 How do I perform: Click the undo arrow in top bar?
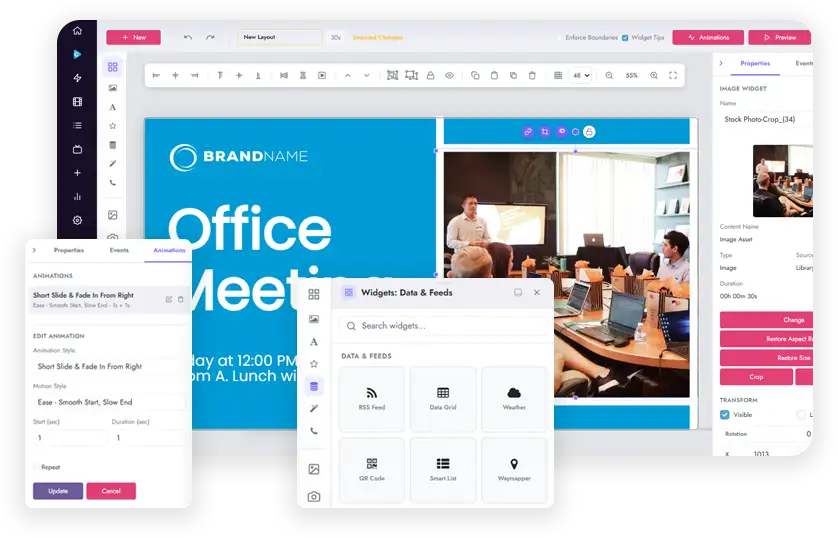(x=188, y=37)
